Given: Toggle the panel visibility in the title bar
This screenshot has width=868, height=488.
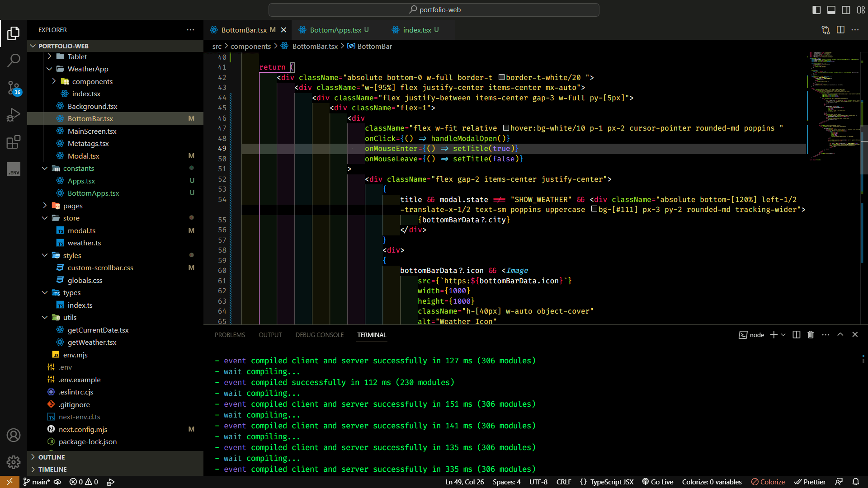Looking at the screenshot, I should [831, 9].
